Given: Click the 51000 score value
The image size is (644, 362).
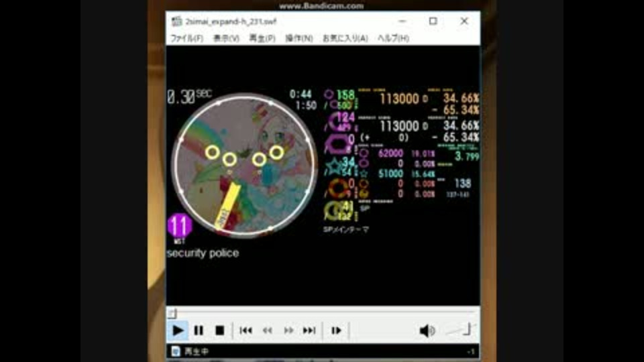Looking at the screenshot, I should pyautogui.click(x=390, y=174).
